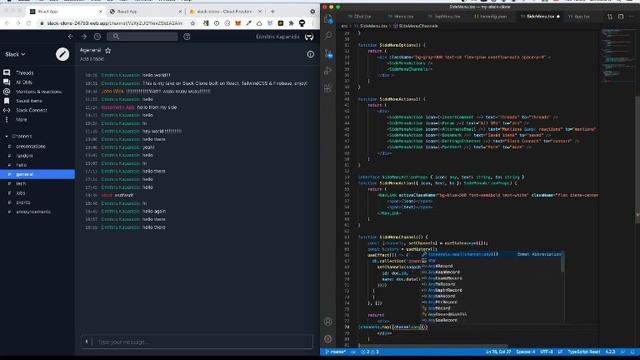Open VS Code Run and Debug icon
640x360 pixels.
[x=328, y=71]
